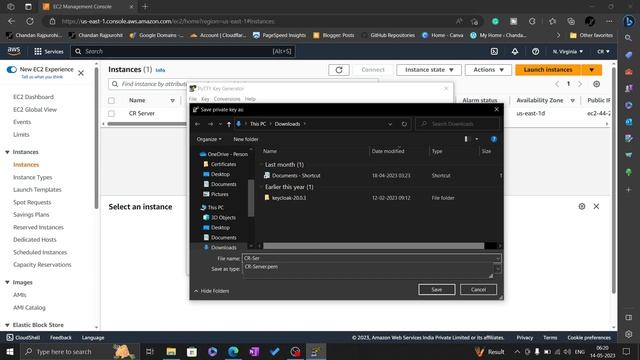Open File menu in PuTTY Key Generator
Viewport: 640px width, 360px height.
tap(193, 99)
